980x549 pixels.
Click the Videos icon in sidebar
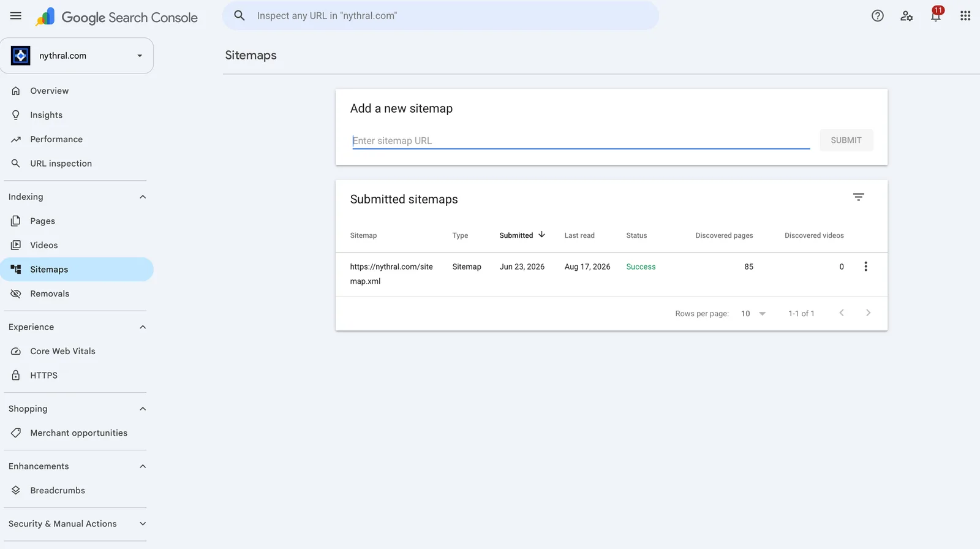16,245
